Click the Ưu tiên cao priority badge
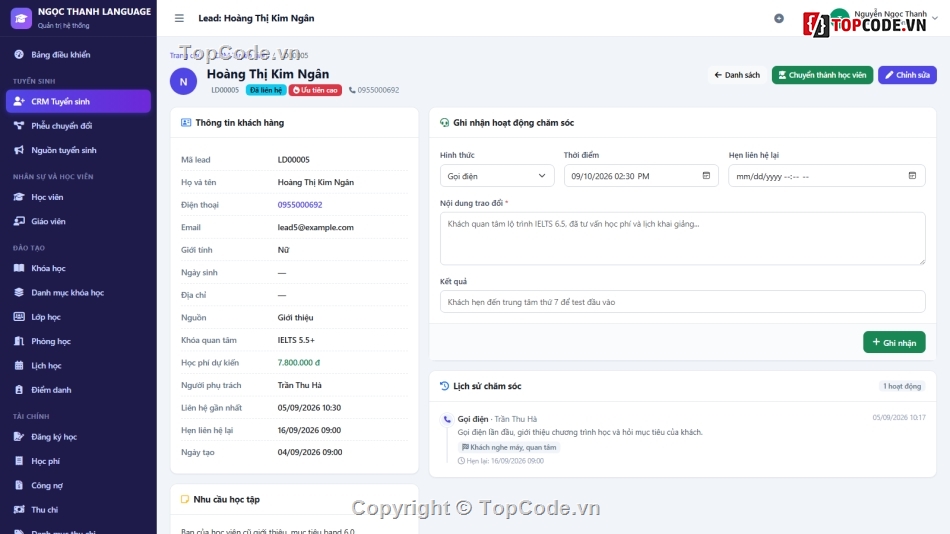The image size is (950, 534). 315,90
